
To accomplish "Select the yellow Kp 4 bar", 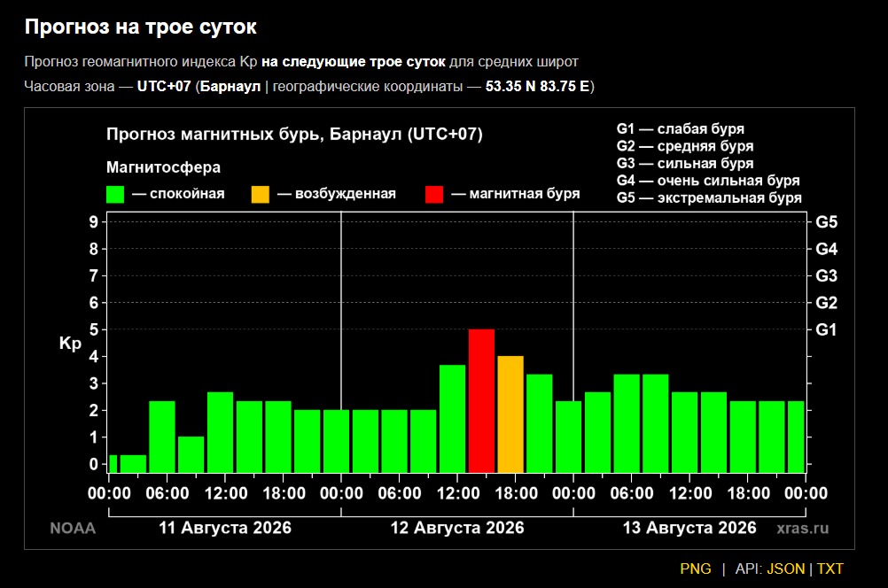I will pyautogui.click(x=510, y=414).
